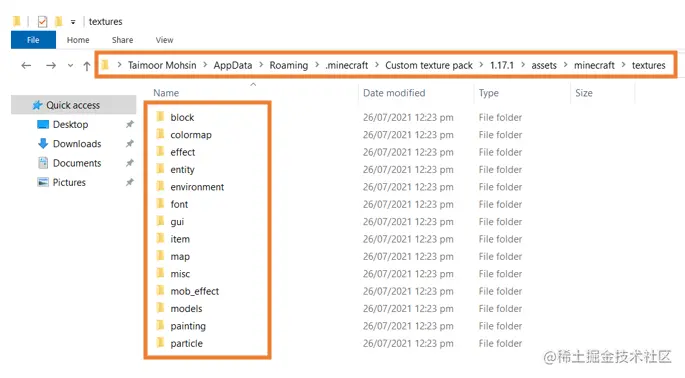Expand the chevron after AppData
Viewport: 685px width, 378px height.
point(261,65)
